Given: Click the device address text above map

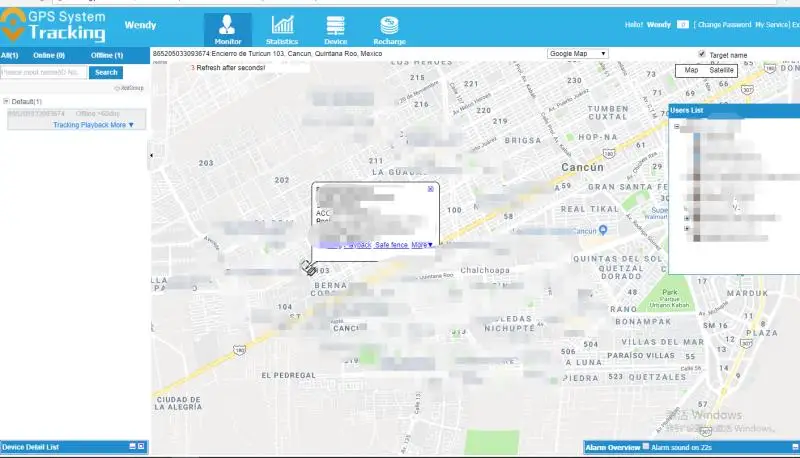Looking at the screenshot, I should [267, 54].
